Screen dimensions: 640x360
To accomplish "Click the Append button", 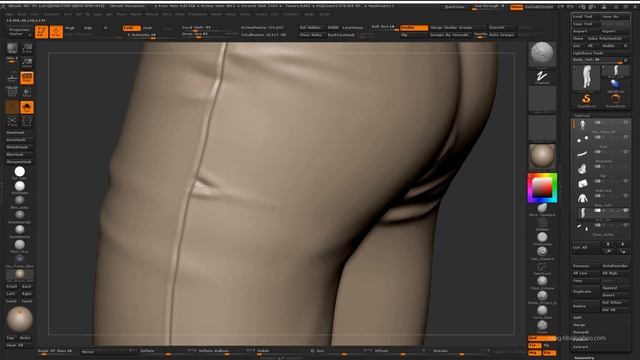I will [x=615, y=288].
